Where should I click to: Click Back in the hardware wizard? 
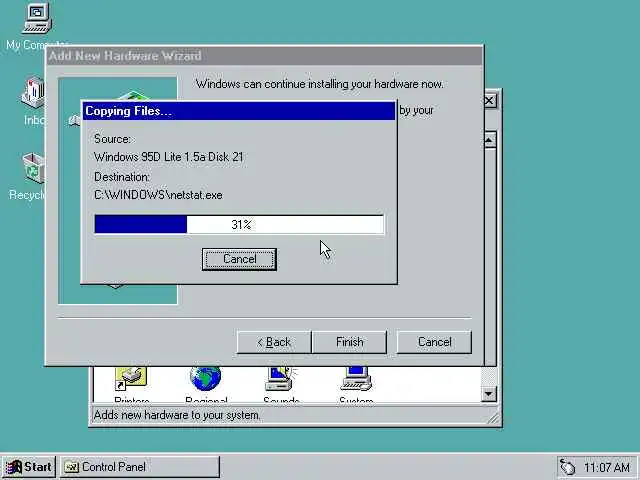pyautogui.click(x=274, y=342)
